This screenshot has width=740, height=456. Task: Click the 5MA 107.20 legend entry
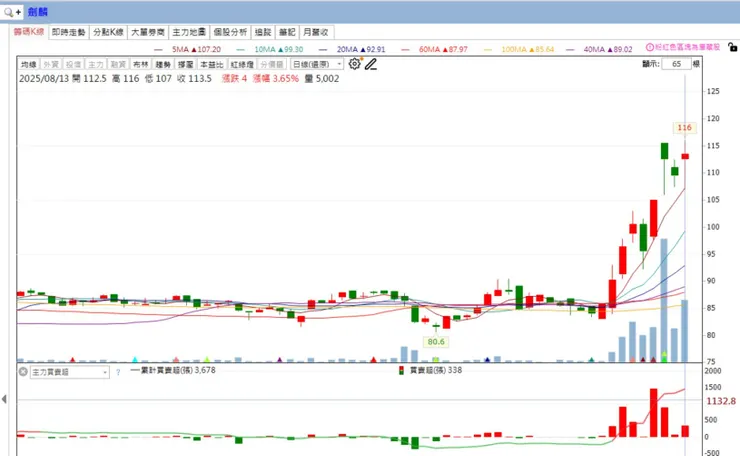pos(196,49)
